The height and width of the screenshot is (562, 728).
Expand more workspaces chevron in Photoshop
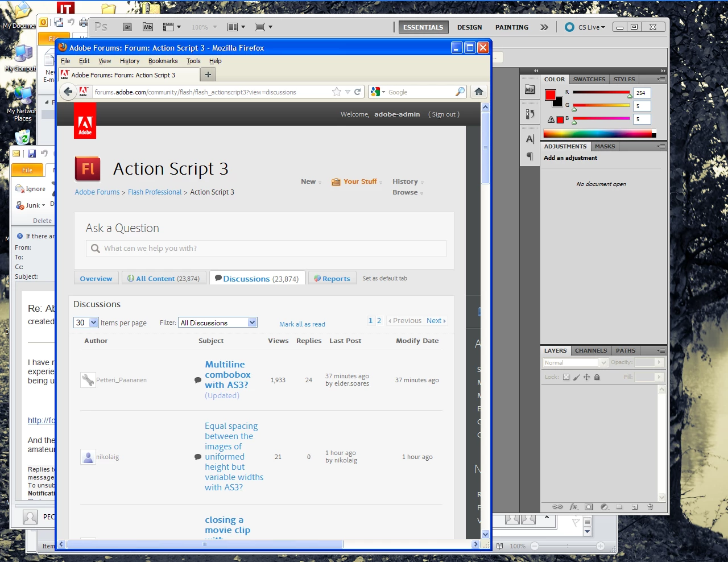click(x=544, y=27)
